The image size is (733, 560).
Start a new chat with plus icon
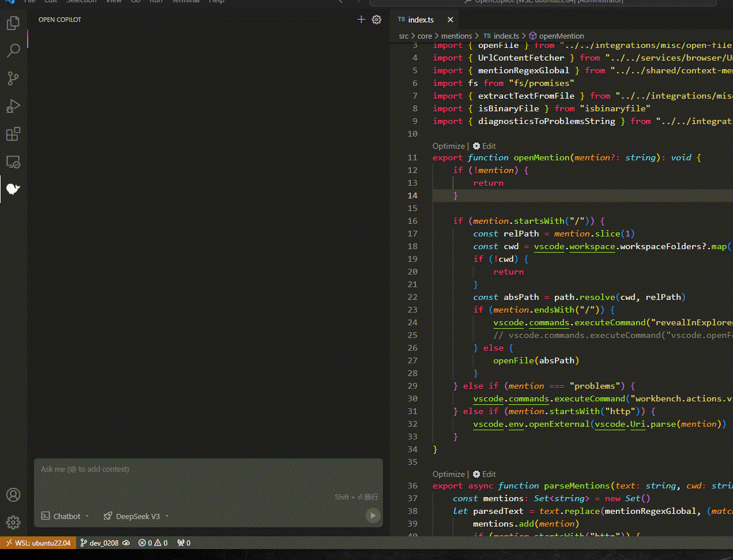tap(361, 20)
